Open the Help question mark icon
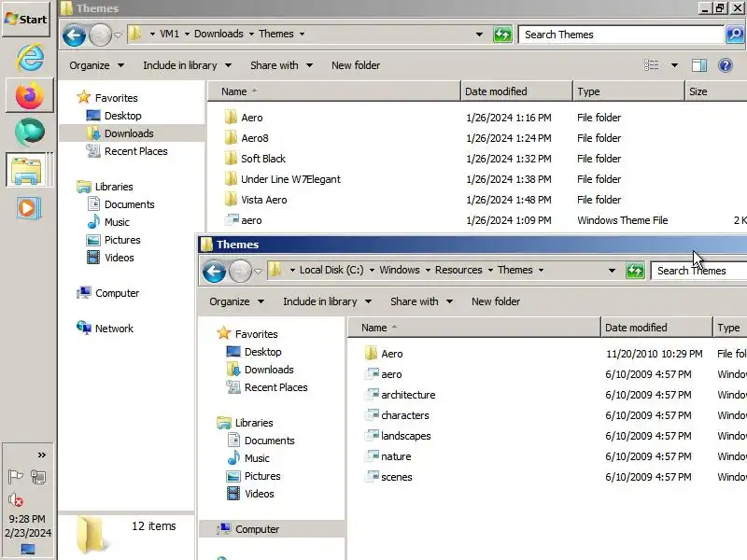This screenshot has width=747, height=560. (726, 65)
